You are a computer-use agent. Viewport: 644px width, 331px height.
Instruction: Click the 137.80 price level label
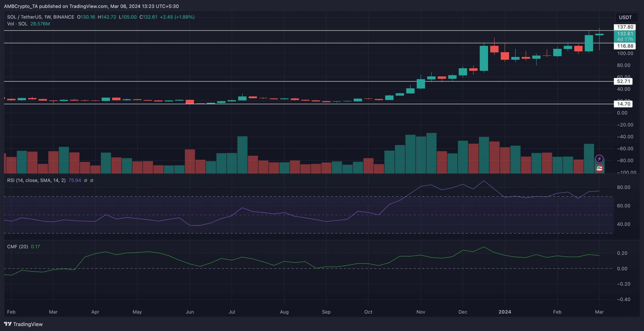[x=625, y=27]
